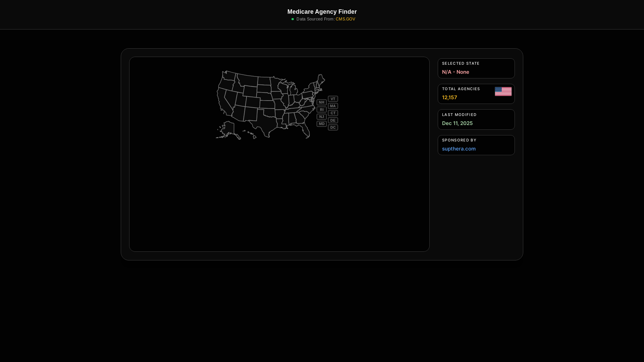Choose Oregon on the map

pos(226,85)
